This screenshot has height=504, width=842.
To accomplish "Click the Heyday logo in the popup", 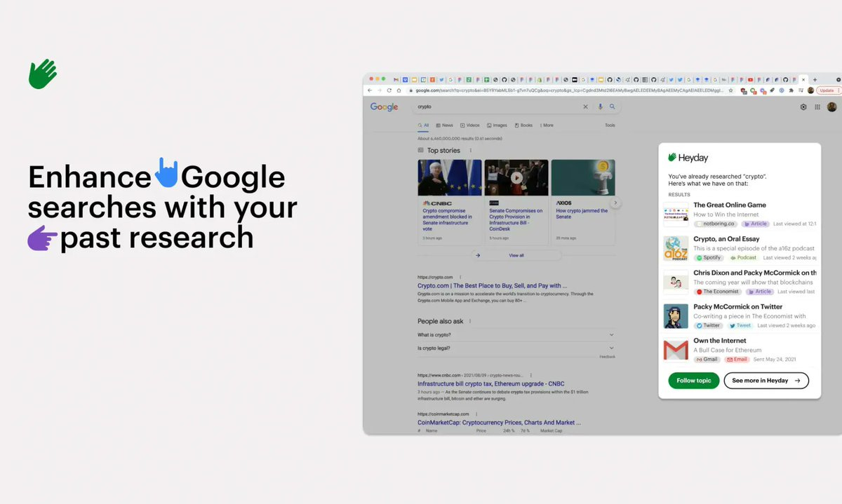I will coord(688,158).
